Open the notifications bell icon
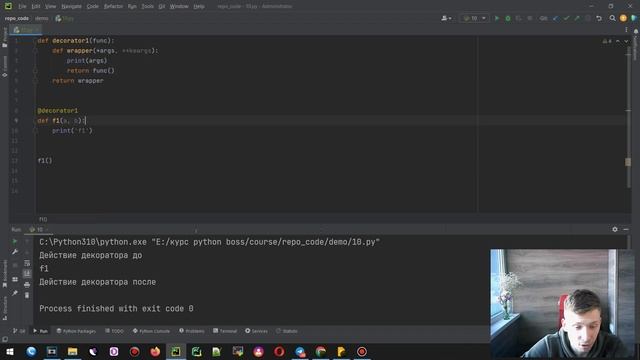Image resolution: width=640 pixels, height=360 pixels. [636, 31]
